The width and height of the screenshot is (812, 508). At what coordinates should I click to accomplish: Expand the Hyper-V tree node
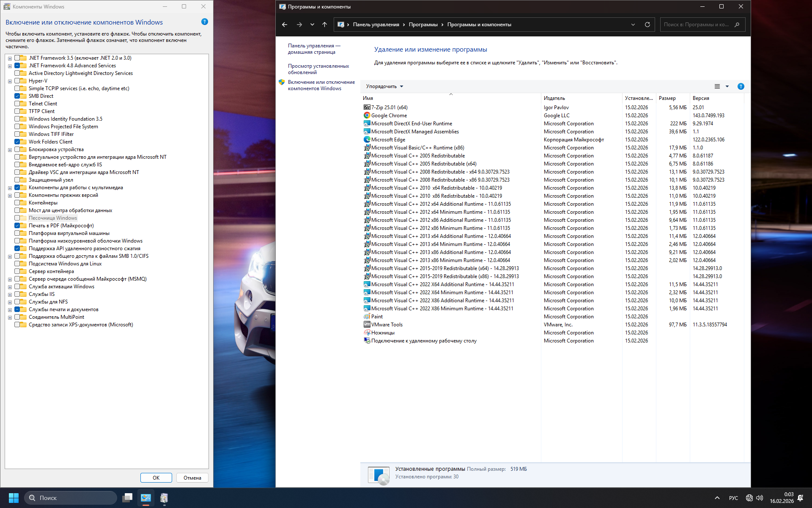coord(10,81)
